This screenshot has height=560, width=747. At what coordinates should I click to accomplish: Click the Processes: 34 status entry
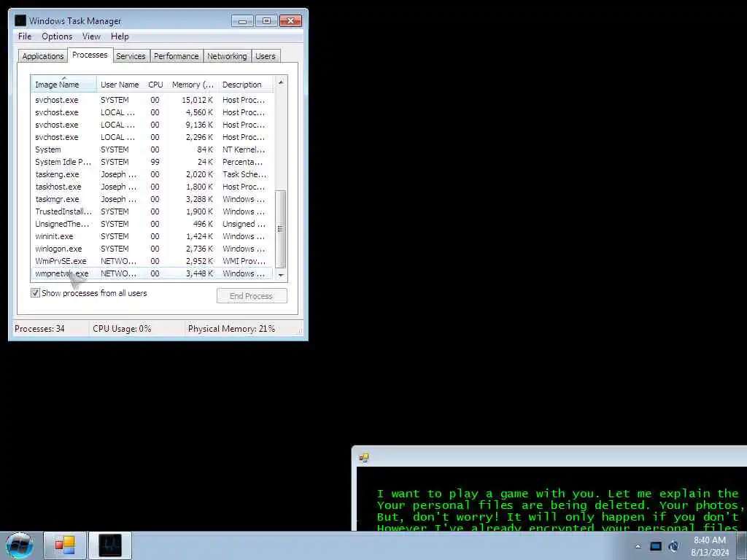(39, 329)
